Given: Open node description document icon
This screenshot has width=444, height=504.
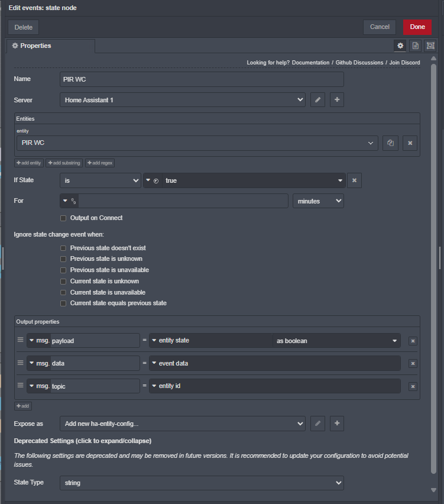Looking at the screenshot, I should pyautogui.click(x=416, y=46).
